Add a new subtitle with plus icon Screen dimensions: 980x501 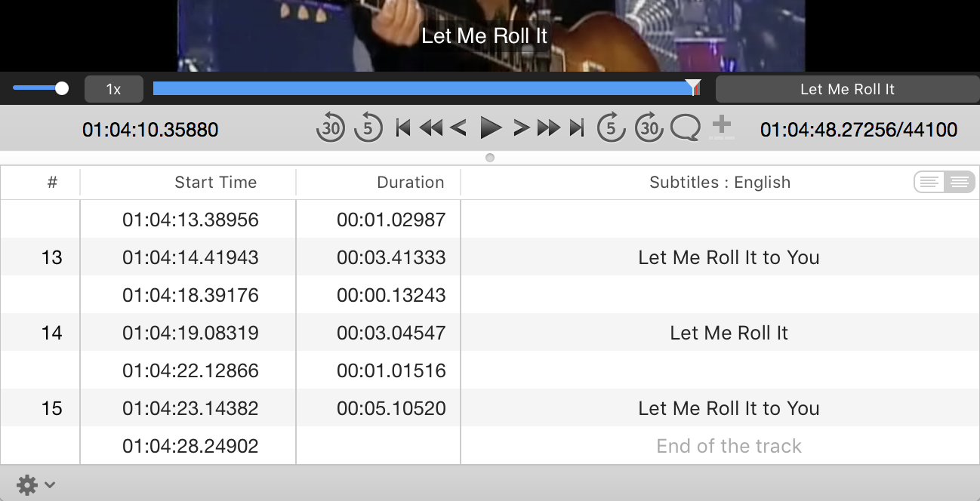(722, 127)
